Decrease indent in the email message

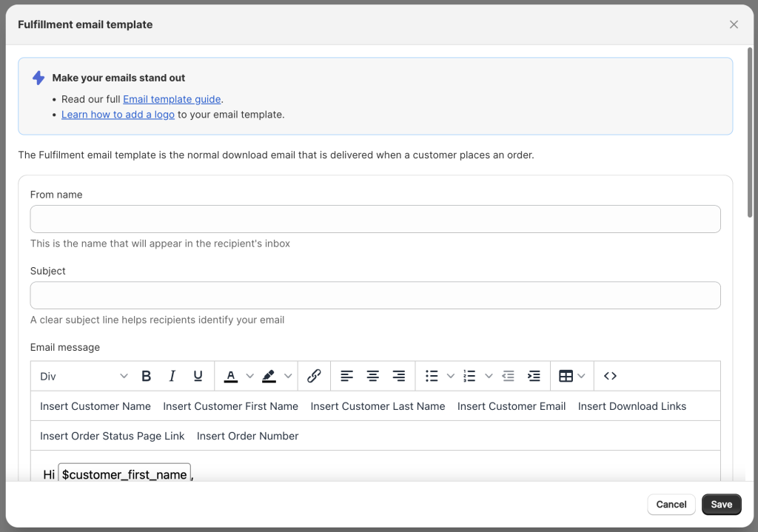pos(508,376)
